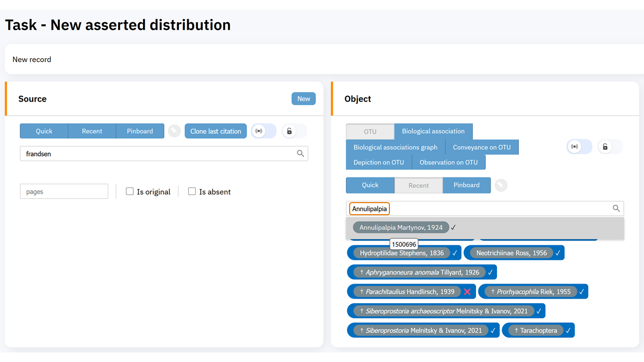Toggle the Source lock switch

[x=294, y=131]
